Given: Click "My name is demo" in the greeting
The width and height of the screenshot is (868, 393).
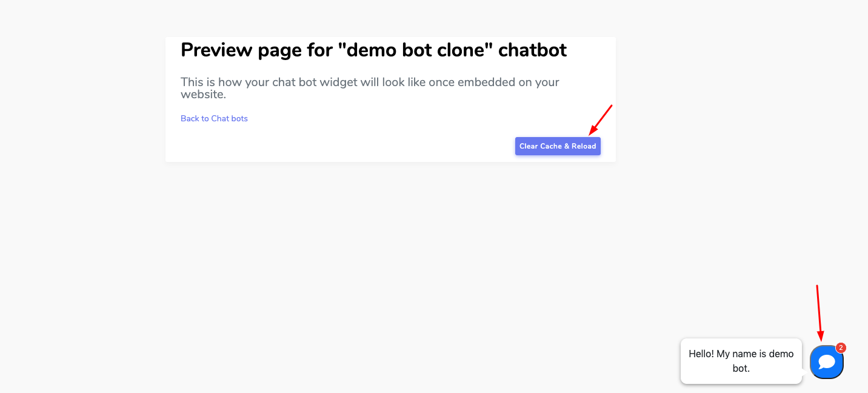Looking at the screenshot, I should (x=755, y=354).
